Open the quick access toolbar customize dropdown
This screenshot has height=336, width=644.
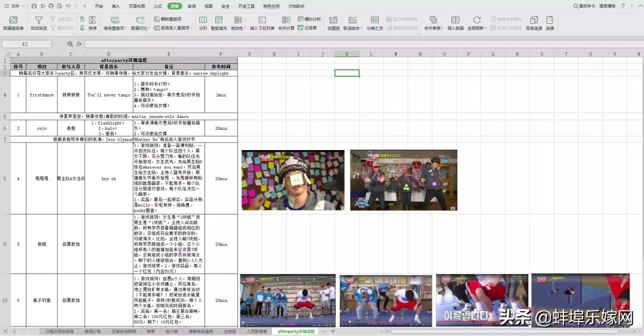(85, 6)
